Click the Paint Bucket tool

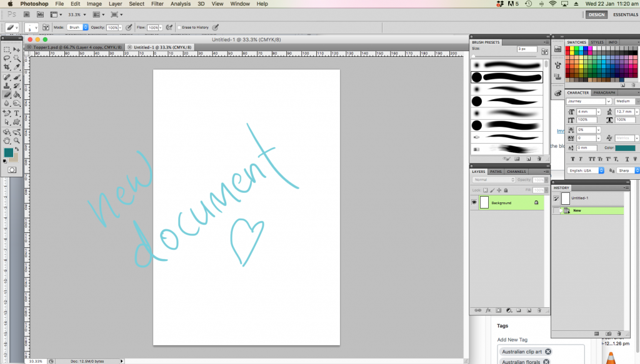(x=17, y=95)
